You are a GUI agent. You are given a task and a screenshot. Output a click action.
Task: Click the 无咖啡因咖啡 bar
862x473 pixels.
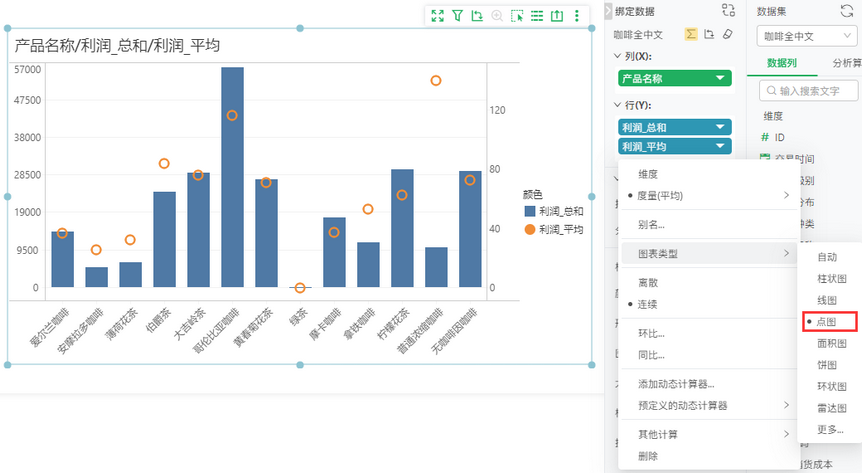470,229
